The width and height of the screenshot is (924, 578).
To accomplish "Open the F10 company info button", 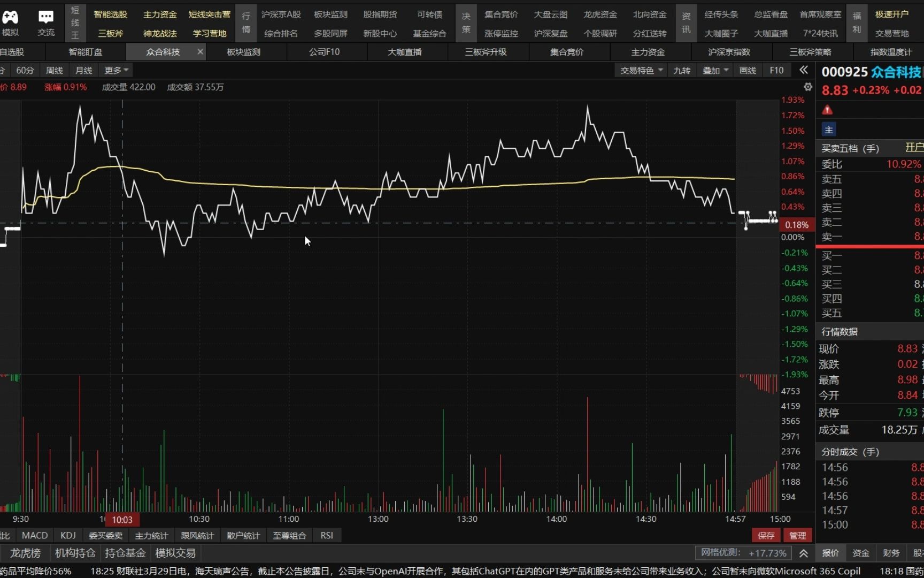I will 776,70.
